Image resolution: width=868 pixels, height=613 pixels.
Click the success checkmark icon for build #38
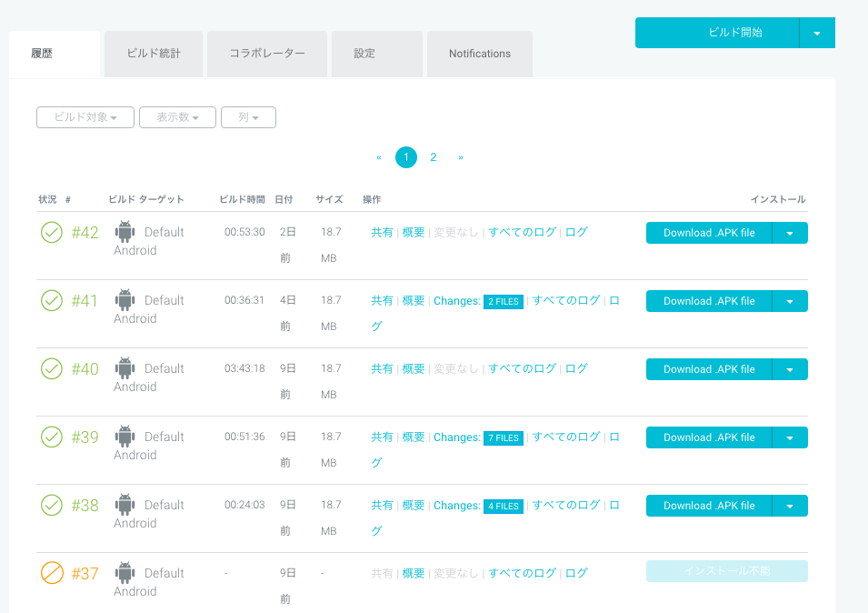pos(52,505)
